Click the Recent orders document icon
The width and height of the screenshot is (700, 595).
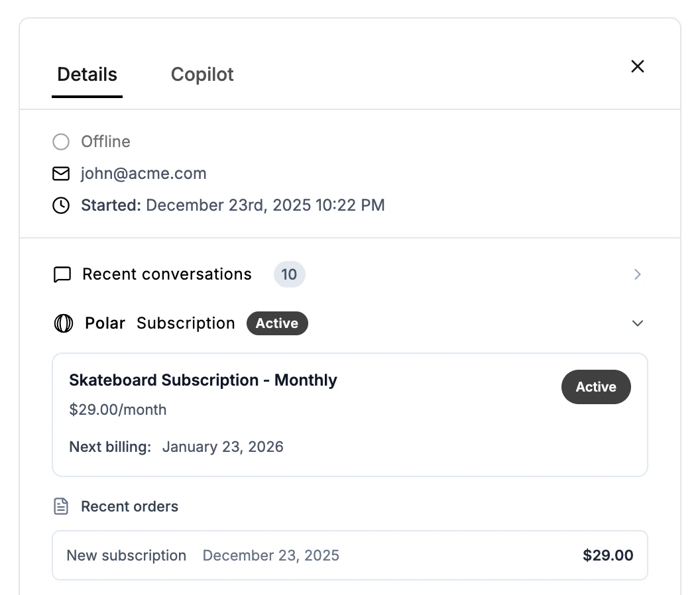tap(61, 507)
